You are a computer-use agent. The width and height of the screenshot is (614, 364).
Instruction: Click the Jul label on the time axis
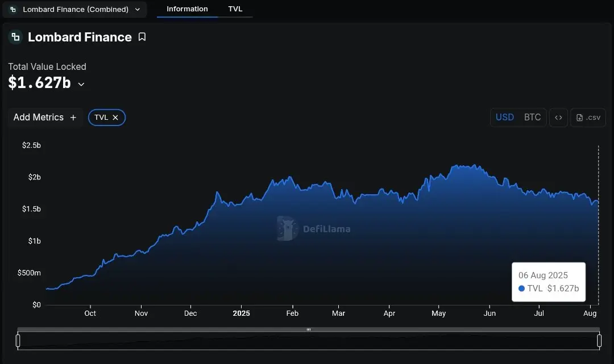click(539, 313)
